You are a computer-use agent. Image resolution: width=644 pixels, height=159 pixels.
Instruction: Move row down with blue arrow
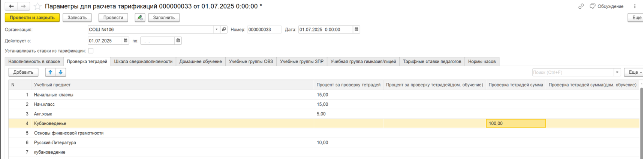(x=60, y=72)
